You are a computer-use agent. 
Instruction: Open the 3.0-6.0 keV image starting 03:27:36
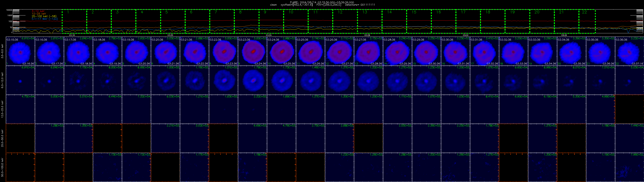tap(368, 51)
